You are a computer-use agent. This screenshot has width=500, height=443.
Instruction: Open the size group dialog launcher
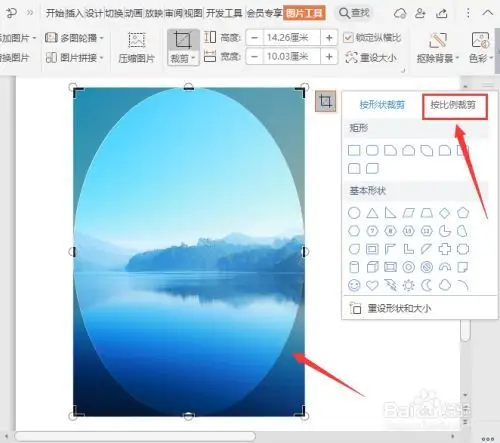403,70
